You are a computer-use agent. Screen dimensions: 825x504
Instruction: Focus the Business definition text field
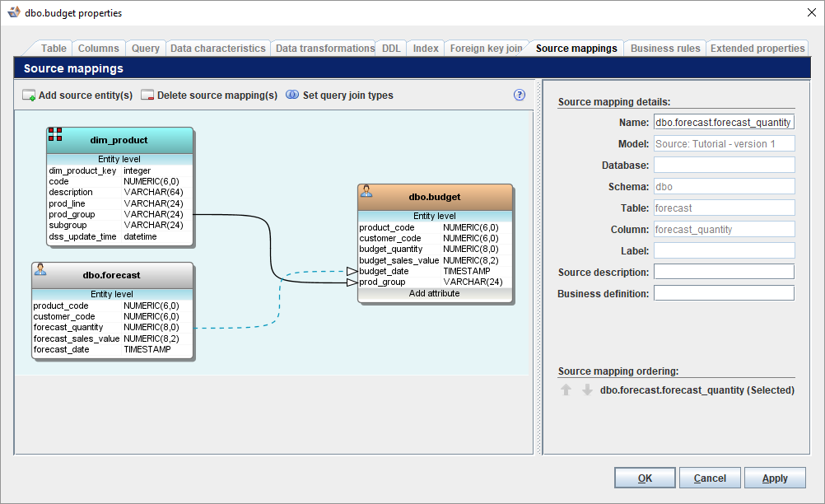tap(724, 293)
